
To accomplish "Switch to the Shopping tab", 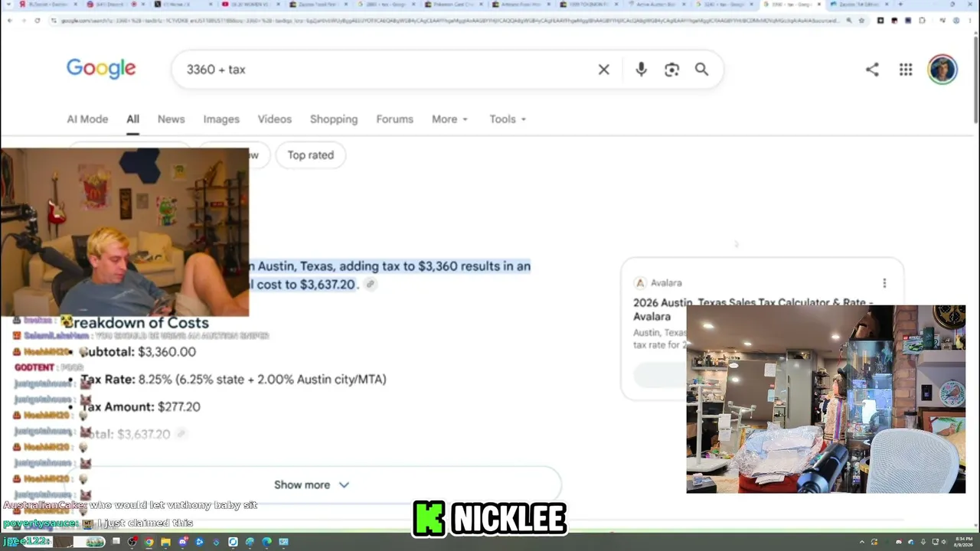I will point(334,119).
